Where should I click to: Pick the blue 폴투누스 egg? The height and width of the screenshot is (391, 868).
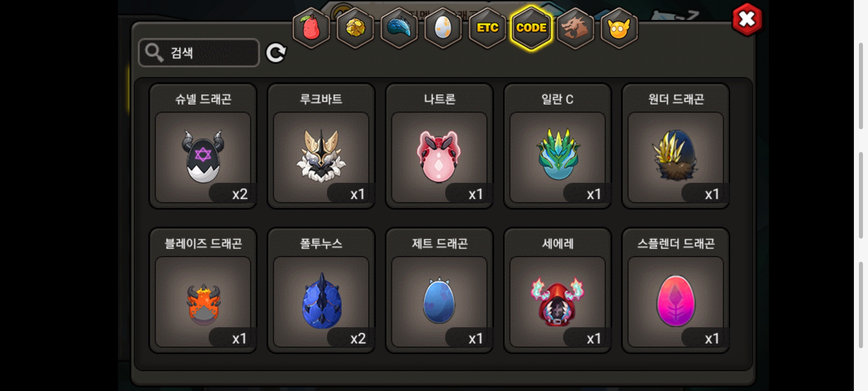tap(321, 290)
